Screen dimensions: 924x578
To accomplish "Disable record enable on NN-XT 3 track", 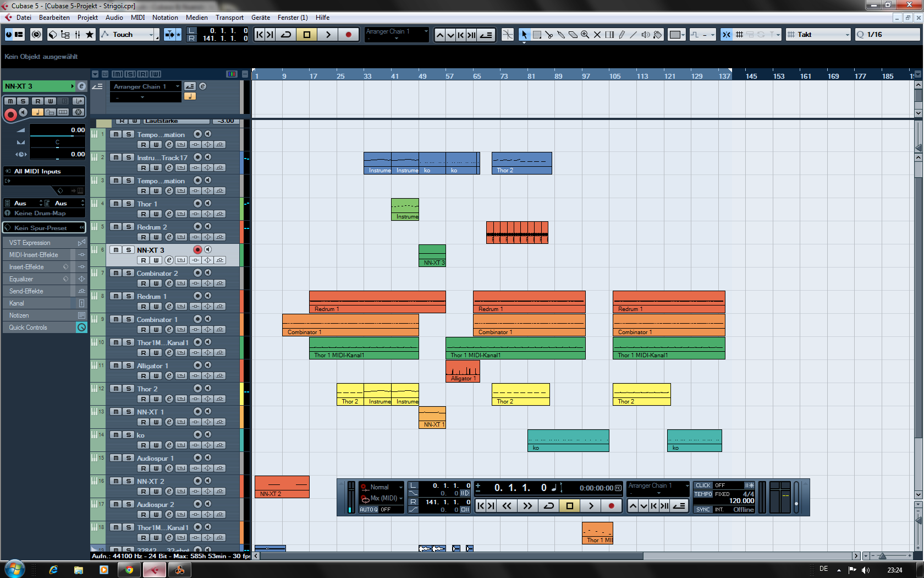I will [x=197, y=250].
